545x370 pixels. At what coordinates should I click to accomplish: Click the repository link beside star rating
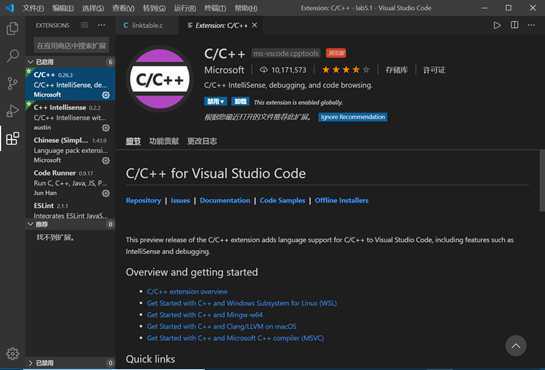point(397,70)
